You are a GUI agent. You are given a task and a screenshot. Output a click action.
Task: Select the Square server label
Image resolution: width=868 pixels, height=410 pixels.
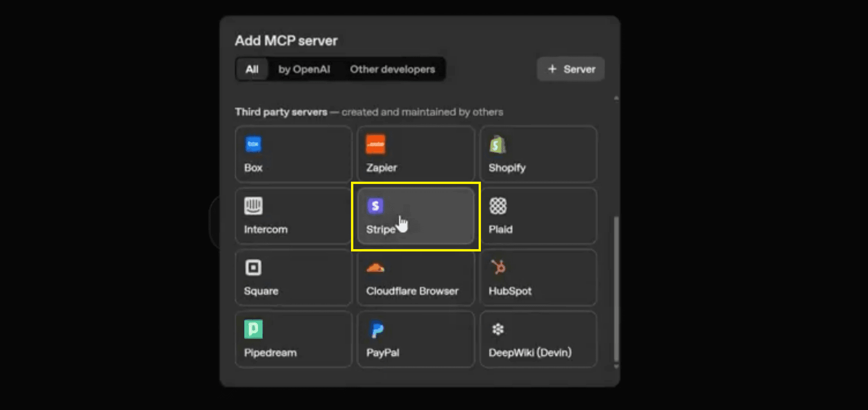(261, 291)
